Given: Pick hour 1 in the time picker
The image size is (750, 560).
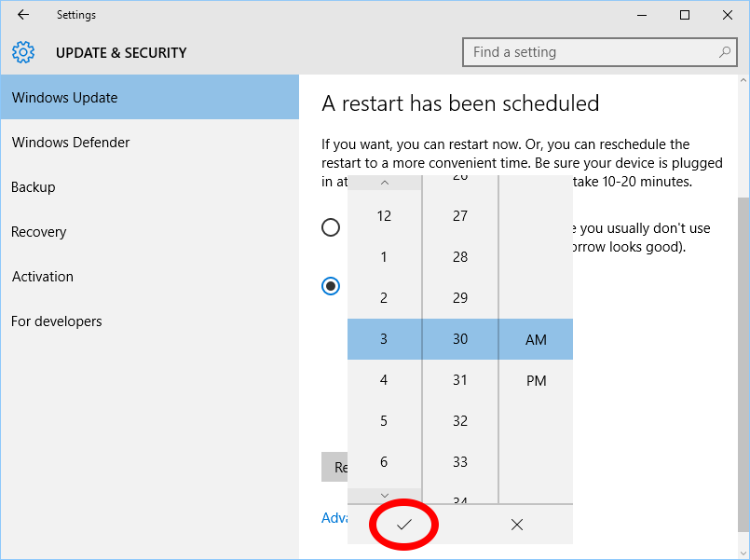Looking at the screenshot, I should (x=384, y=257).
